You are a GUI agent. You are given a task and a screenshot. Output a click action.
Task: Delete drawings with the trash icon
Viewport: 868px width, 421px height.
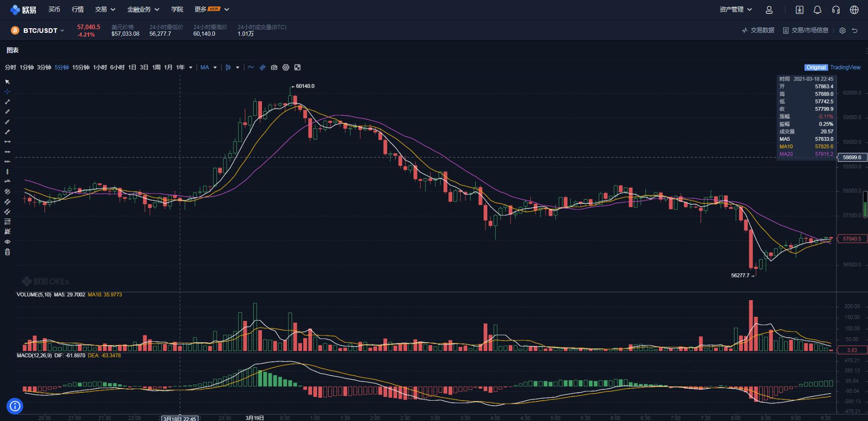(x=7, y=252)
